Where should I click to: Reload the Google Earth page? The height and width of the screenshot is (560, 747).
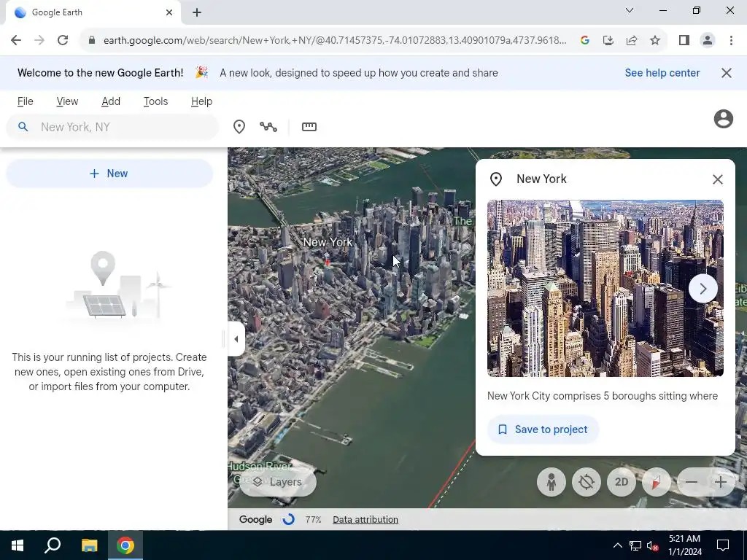[63, 41]
